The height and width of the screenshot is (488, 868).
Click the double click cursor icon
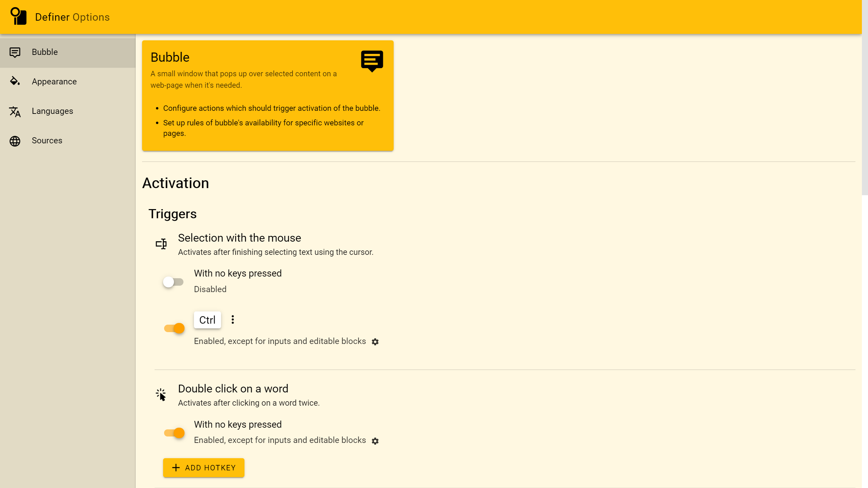click(x=161, y=394)
